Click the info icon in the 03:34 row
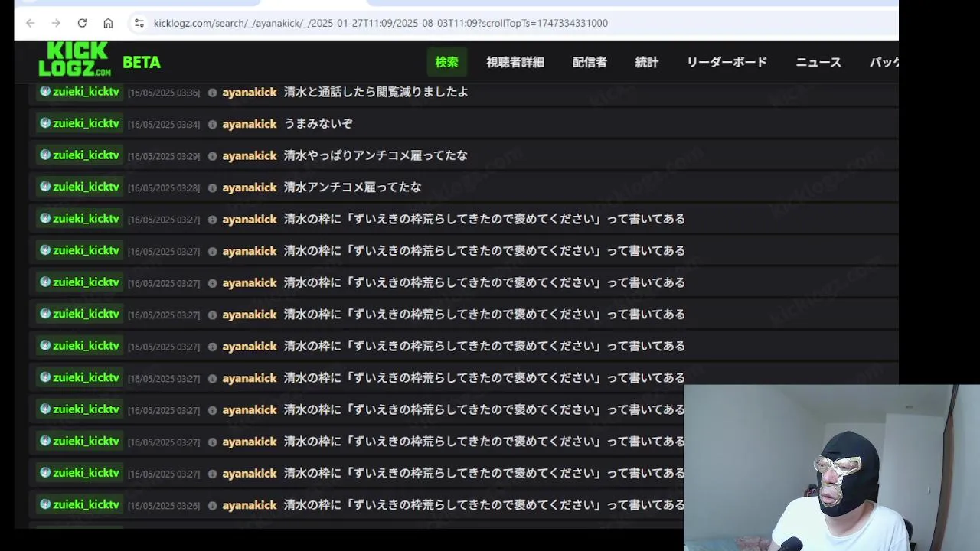 (212, 124)
